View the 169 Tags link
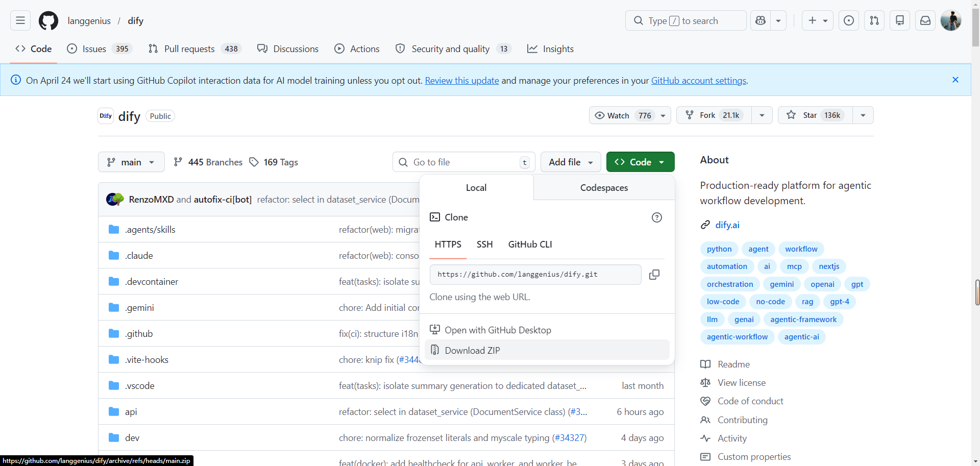This screenshot has height=466, width=980. [x=274, y=162]
